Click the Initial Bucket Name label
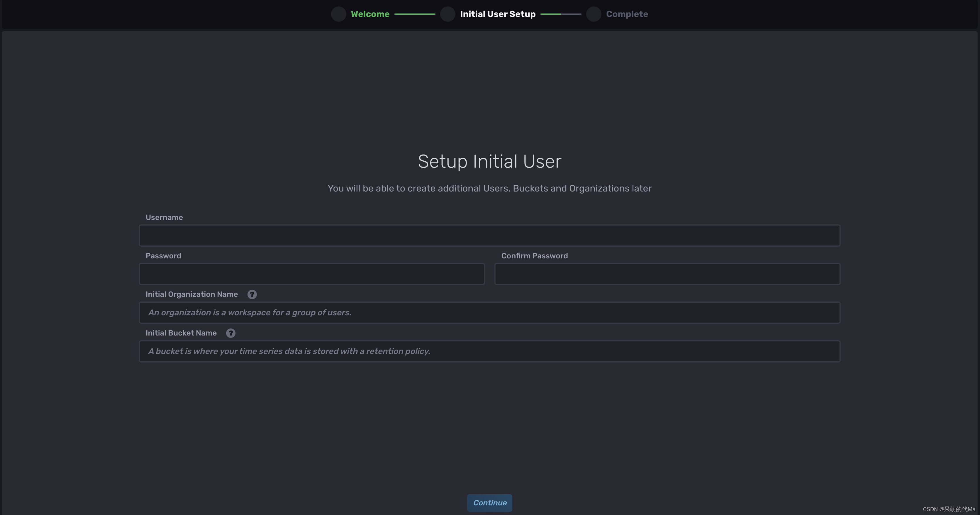This screenshot has height=515, width=980. click(x=181, y=333)
